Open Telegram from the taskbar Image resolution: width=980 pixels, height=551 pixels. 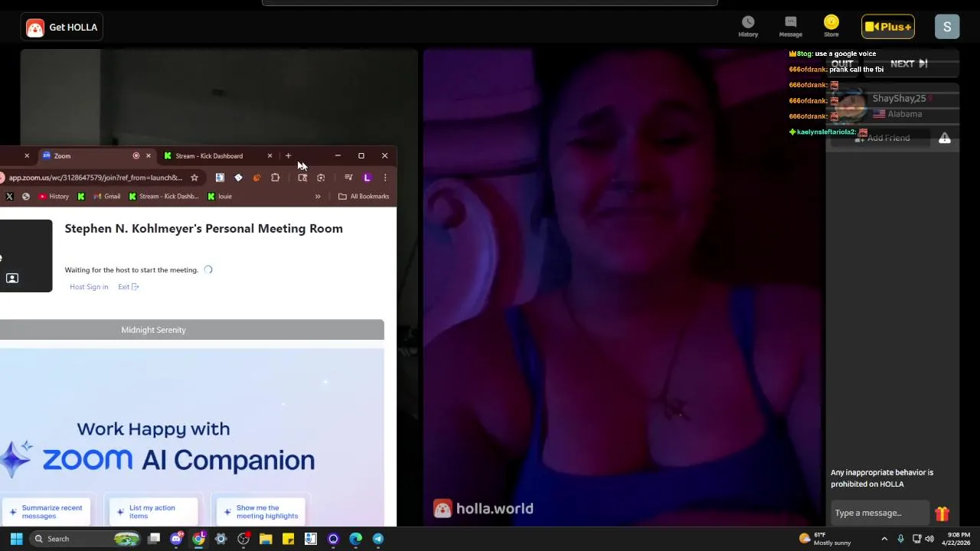(x=378, y=539)
